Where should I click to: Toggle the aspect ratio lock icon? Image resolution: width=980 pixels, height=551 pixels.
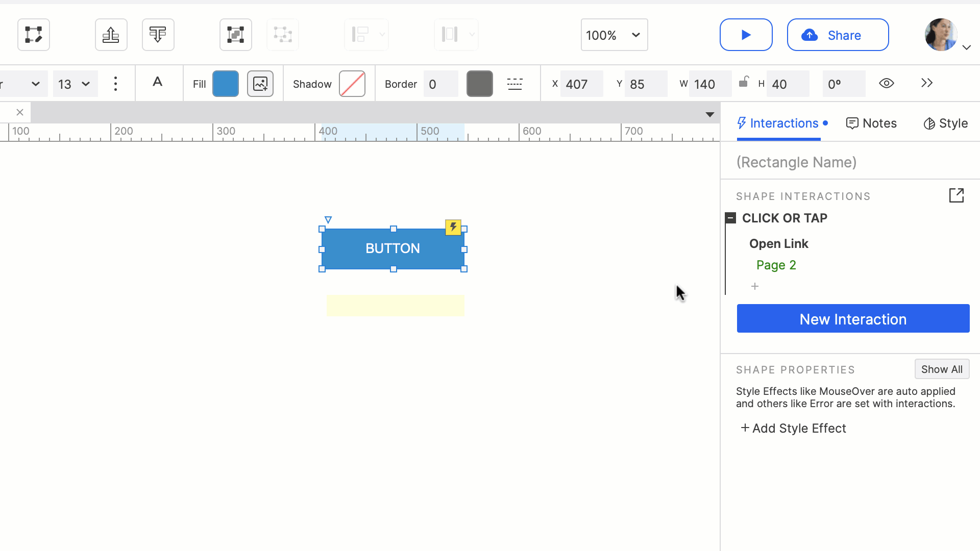[x=744, y=82]
